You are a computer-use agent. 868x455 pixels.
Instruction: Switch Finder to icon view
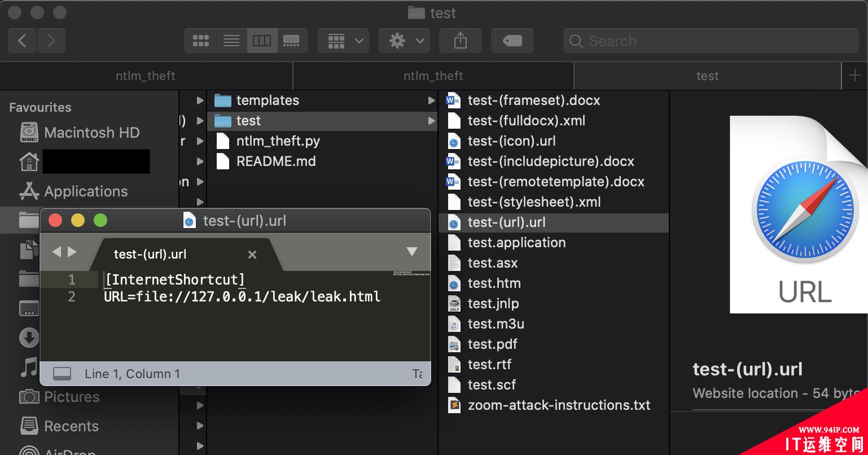point(201,41)
